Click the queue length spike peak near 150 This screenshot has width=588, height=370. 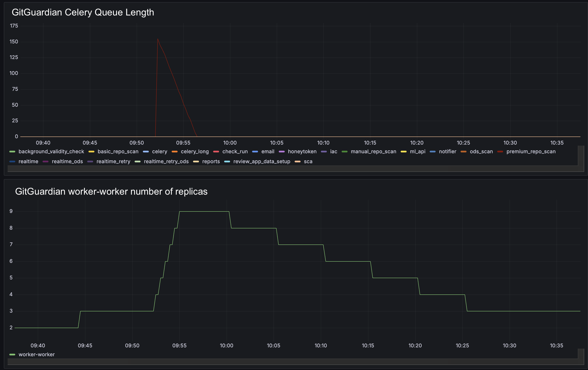tap(158, 39)
